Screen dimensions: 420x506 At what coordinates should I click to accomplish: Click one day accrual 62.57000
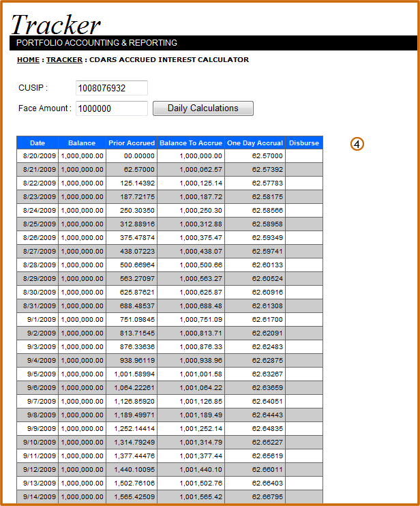pyautogui.click(x=255, y=156)
